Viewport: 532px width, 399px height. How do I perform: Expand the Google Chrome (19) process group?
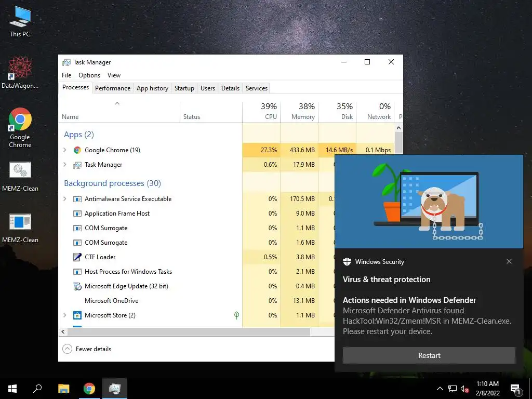[x=65, y=150]
